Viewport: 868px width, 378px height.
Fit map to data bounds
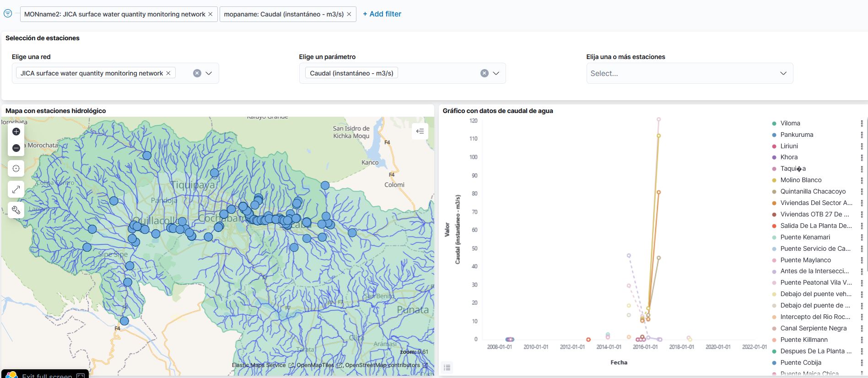coord(16,168)
